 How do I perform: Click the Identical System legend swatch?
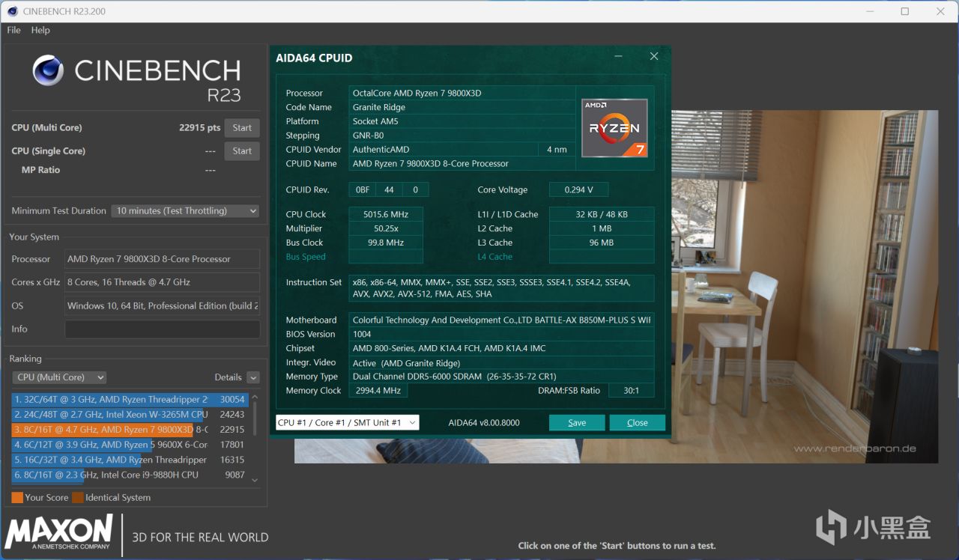[78, 498]
